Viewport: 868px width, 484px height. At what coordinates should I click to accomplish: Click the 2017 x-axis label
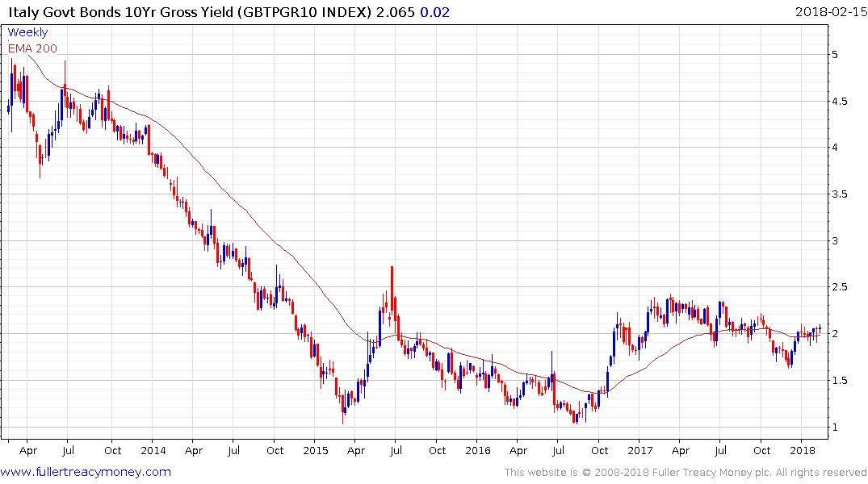click(640, 450)
